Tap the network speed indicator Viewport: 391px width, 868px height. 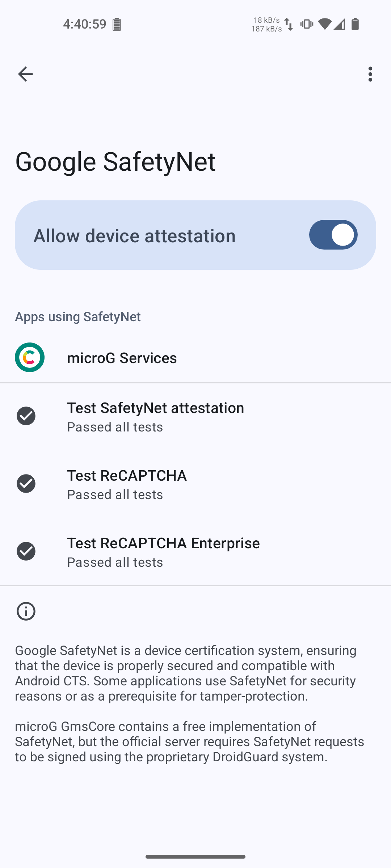pyautogui.click(x=266, y=24)
